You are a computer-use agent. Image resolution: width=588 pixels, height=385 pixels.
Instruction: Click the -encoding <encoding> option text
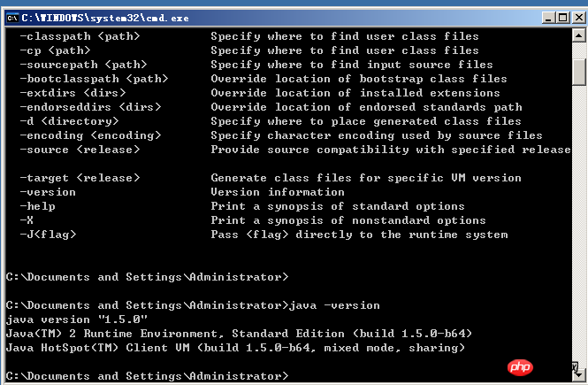point(90,135)
